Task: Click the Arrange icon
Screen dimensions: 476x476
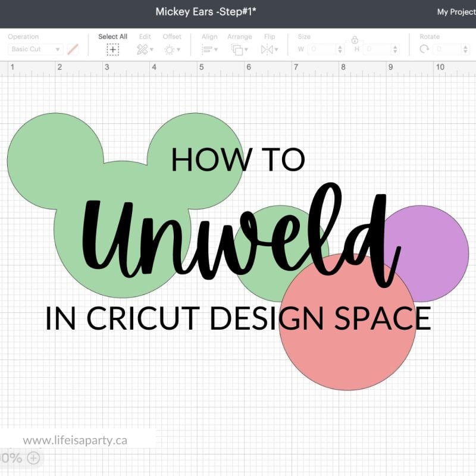Action: click(238, 49)
